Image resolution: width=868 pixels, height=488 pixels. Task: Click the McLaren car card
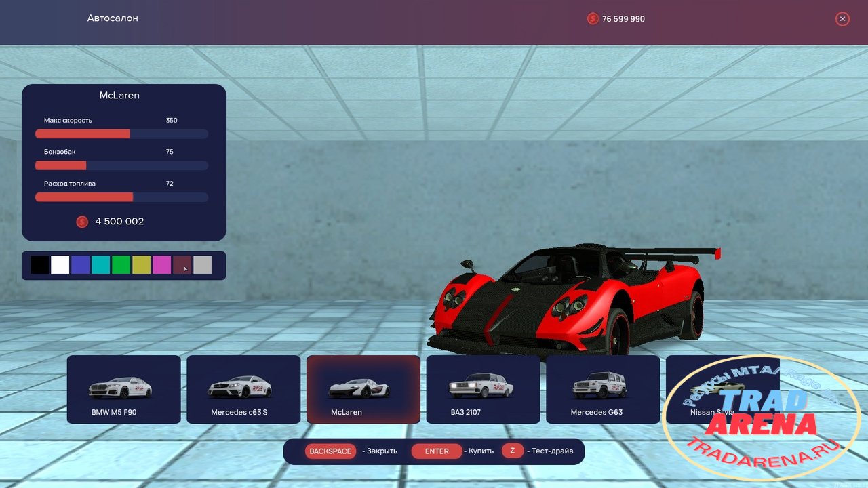363,390
